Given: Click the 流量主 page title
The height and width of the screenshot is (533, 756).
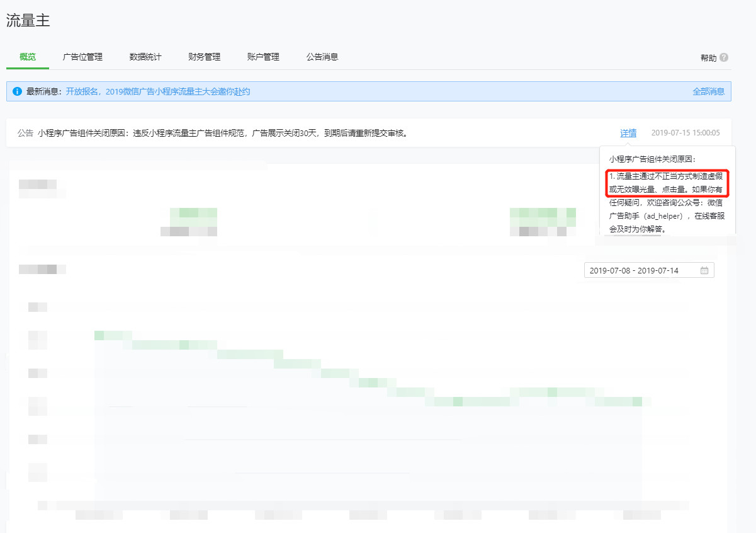Looking at the screenshot, I should [28, 20].
